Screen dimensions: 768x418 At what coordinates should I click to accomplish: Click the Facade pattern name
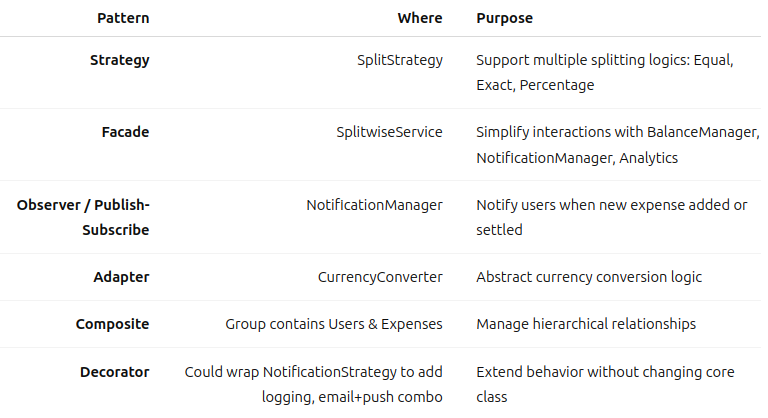click(x=125, y=132)
